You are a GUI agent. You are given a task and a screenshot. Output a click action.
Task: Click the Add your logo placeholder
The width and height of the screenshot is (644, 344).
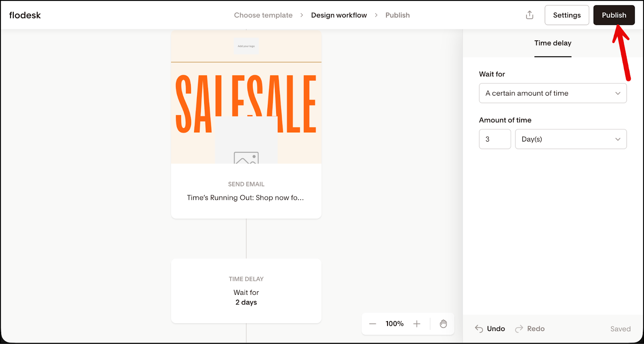(246, 46)
